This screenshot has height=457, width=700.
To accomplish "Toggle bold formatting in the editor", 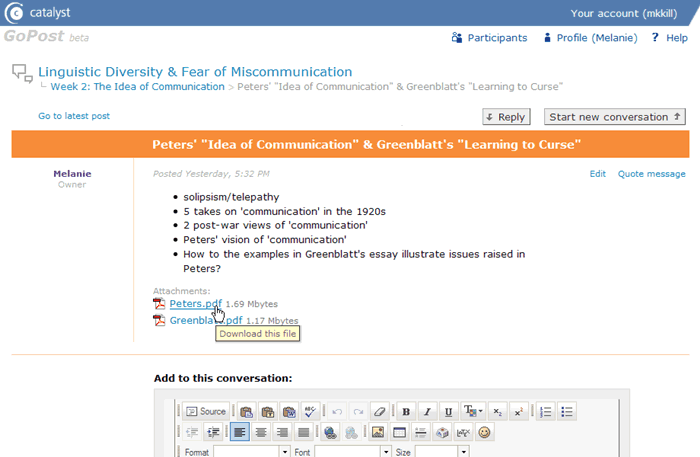I will coord(406,411).
